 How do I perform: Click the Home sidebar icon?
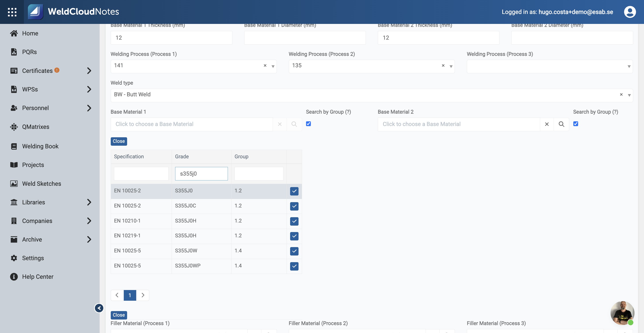tap(14, 33)
